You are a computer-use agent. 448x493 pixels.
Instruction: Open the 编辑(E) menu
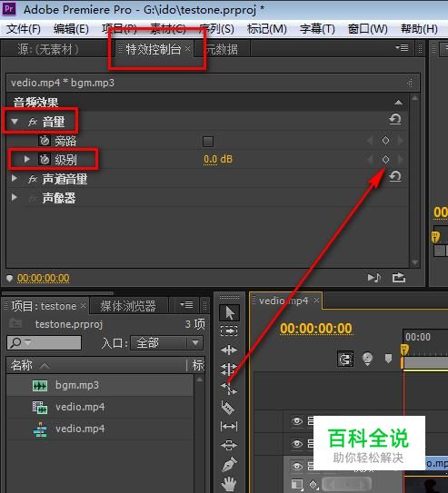point(71,29)
